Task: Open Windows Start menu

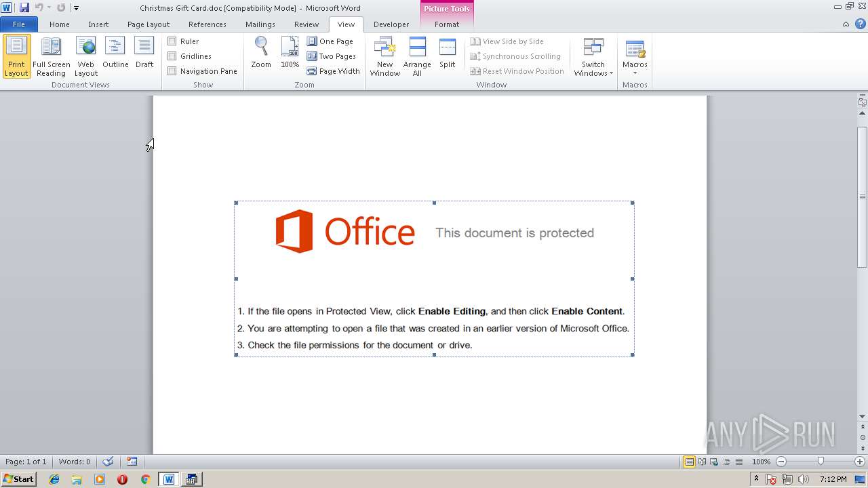Action: tap(18, 479)
